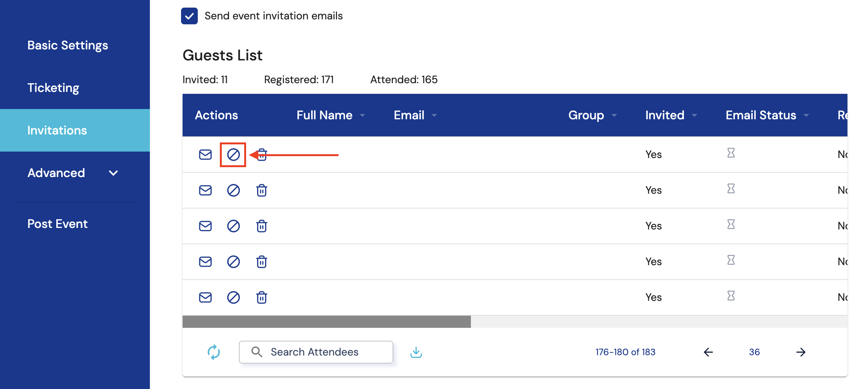868x389 pixels.
Task: Click the trash icon in the last guest row
Action: pyautogui.click(x=261, y=297)
